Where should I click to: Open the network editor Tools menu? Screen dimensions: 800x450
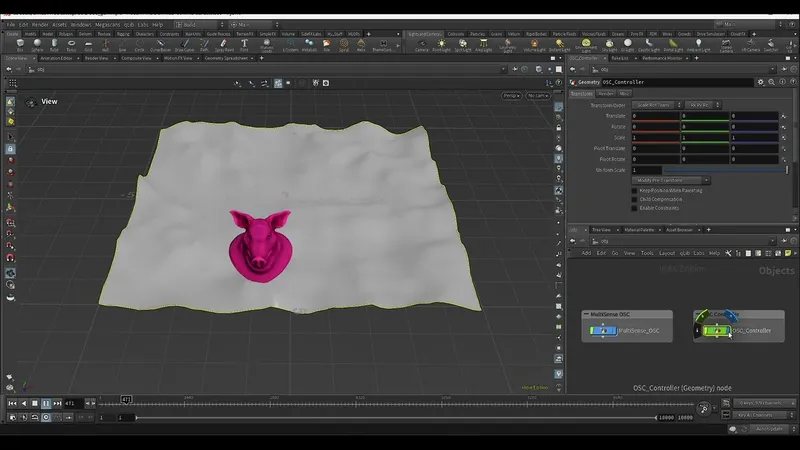point(647,253)
